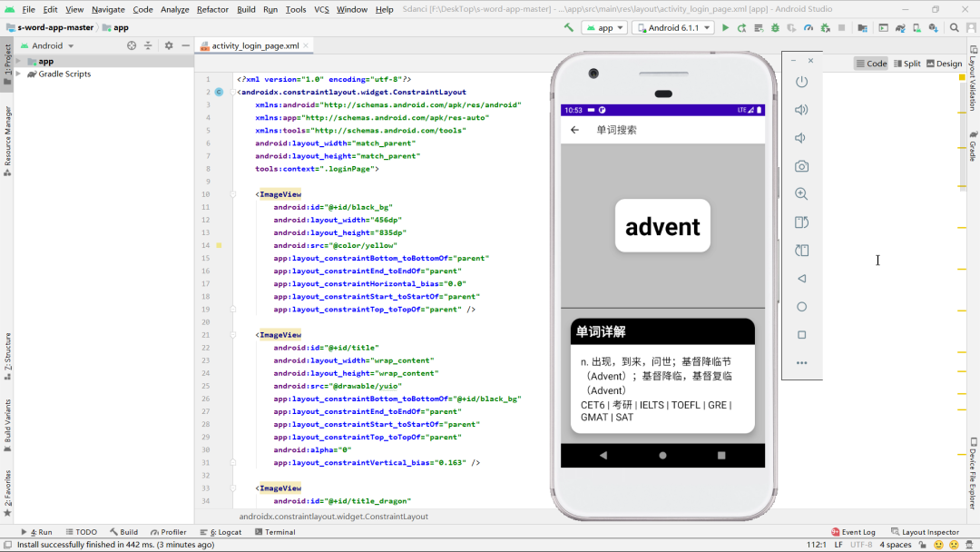This screenshot has height=552, width=980.
Task: Tap the phone's navigation back button
Action: pyautogui.click(x=603, y=455)
